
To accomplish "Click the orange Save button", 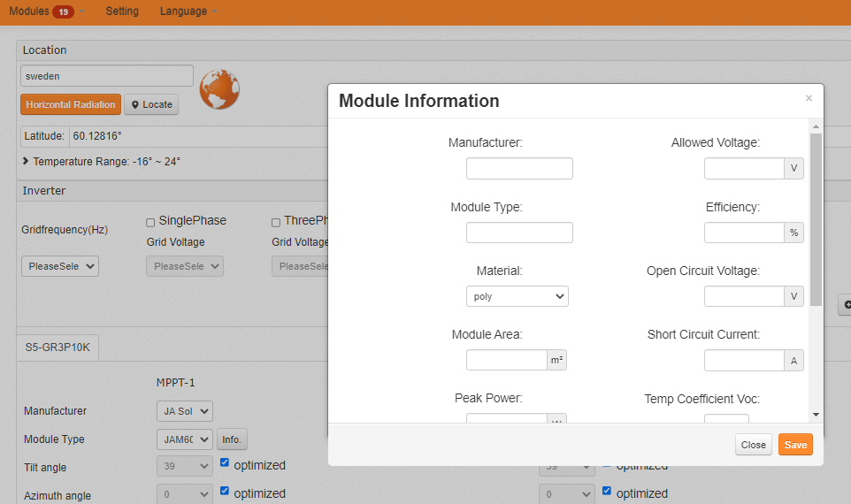I will 795,445.
